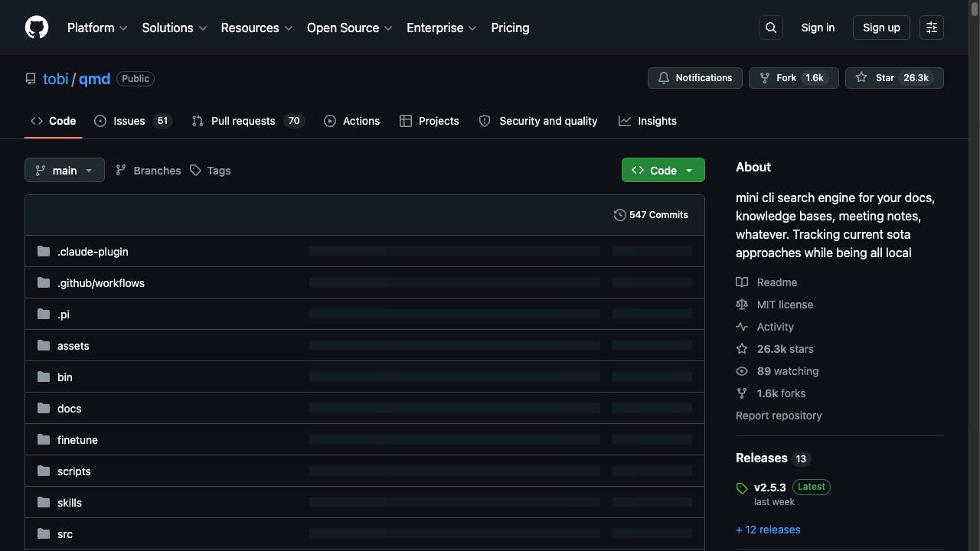Image resolution: width=980 pixels, height=551 pixels.
Task: Click the history clock icon near Commits
Action: tap(620, 215)
